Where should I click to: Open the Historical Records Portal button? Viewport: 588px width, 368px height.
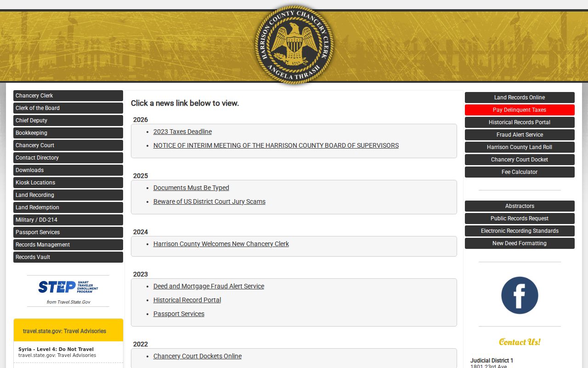tap(520, 122)
